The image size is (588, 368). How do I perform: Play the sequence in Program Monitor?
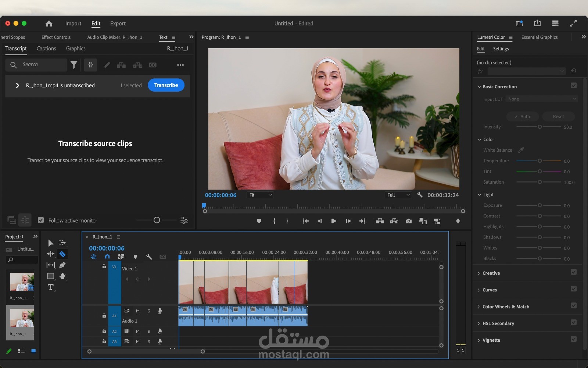pos(334,221)
